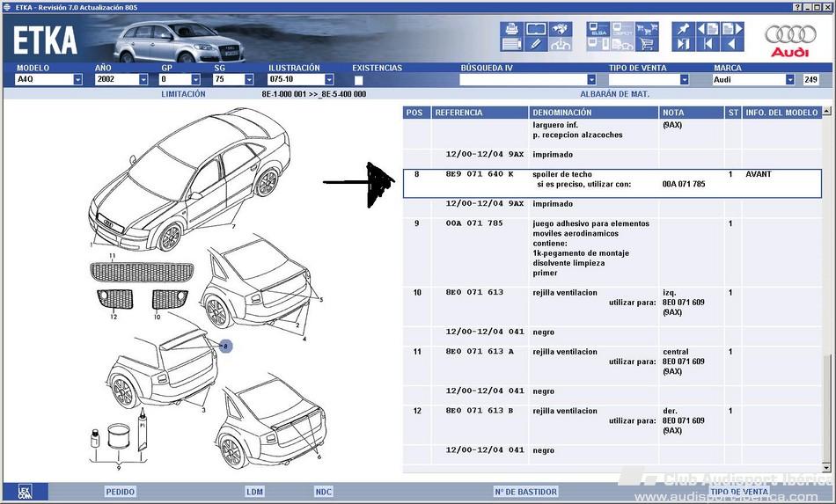Screen dimensions: 836x504
Task: Click the Audi rings logo
Action: pos(791,34)
